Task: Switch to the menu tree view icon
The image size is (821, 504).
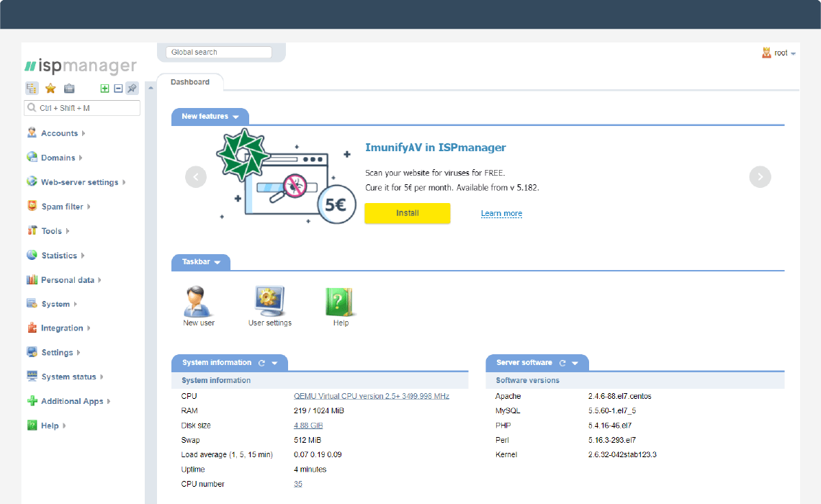Action: click(32, 89)
